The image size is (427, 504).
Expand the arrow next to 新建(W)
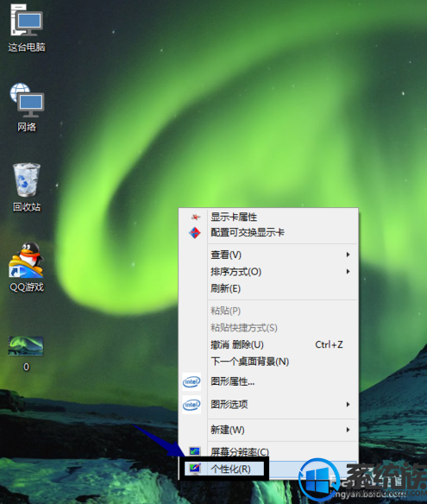point(348,430)
